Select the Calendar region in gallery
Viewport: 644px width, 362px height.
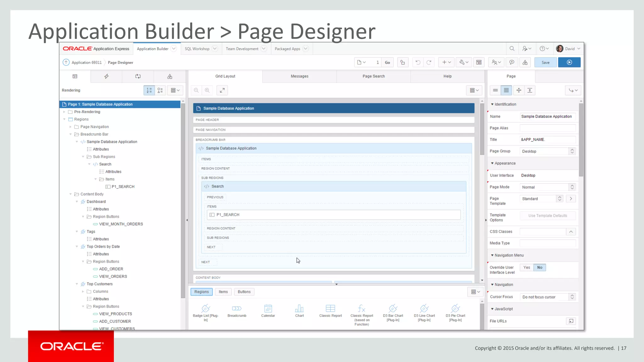point(268,311)
